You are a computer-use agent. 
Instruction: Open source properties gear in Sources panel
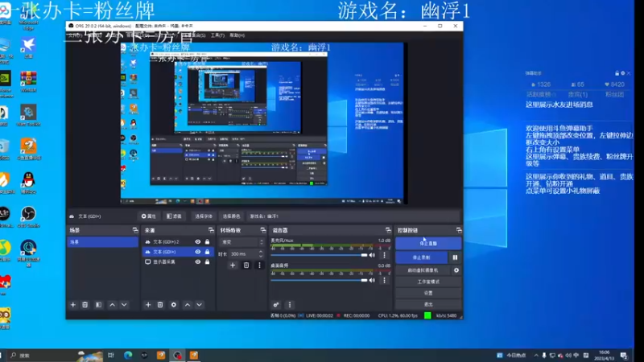(x=174, y=305)
